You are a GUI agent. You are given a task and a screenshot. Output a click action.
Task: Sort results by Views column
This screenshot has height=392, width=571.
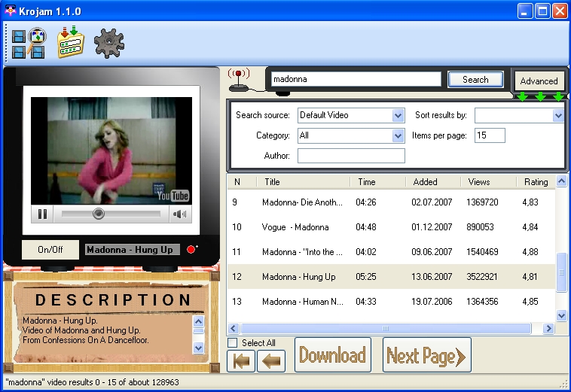coord(489,182)
